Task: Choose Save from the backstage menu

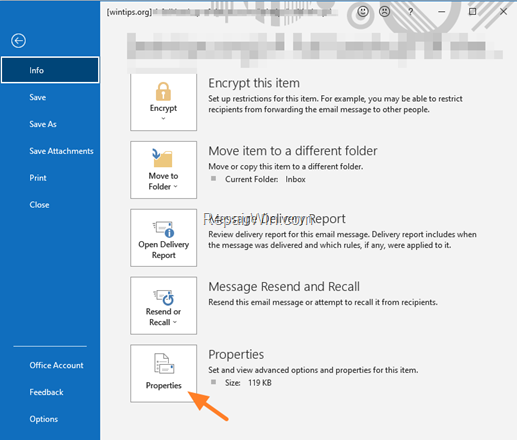Action: click(38, 97)
